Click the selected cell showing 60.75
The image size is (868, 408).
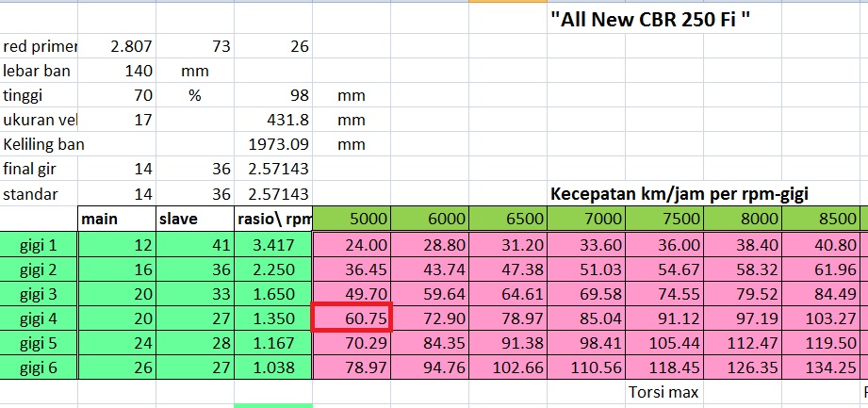(x=352, y=318)
